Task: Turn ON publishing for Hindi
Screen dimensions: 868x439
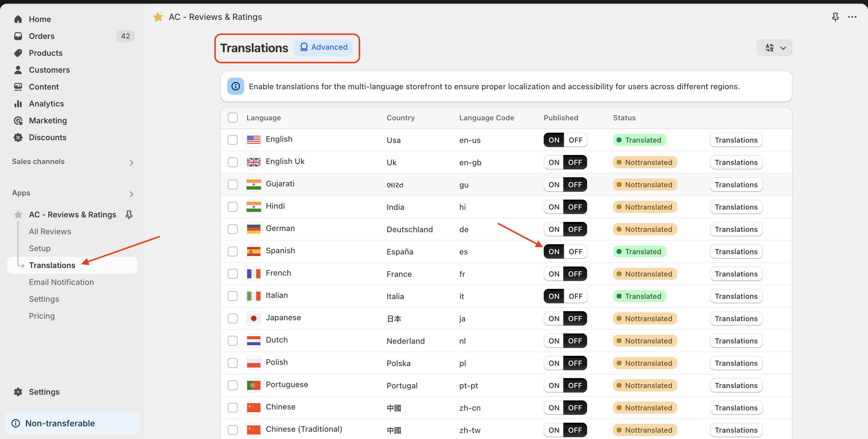Action: click(x=554, y=207)
